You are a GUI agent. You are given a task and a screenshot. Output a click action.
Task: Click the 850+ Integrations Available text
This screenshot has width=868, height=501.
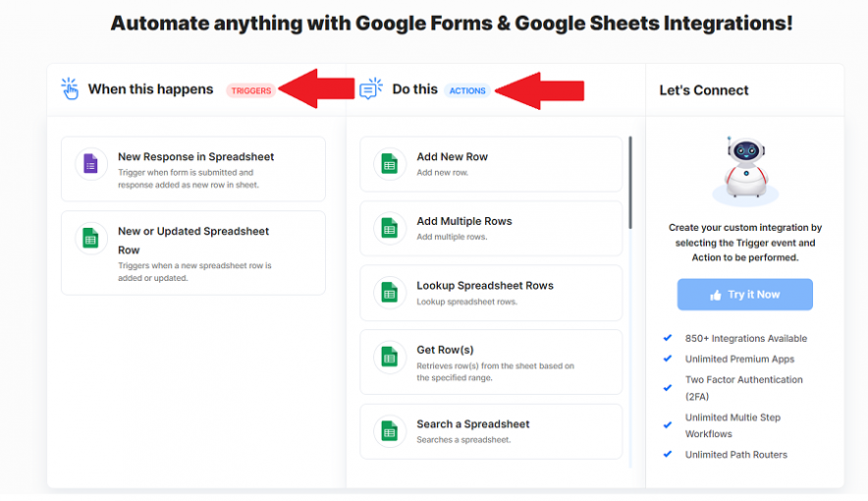pos(745,338)
